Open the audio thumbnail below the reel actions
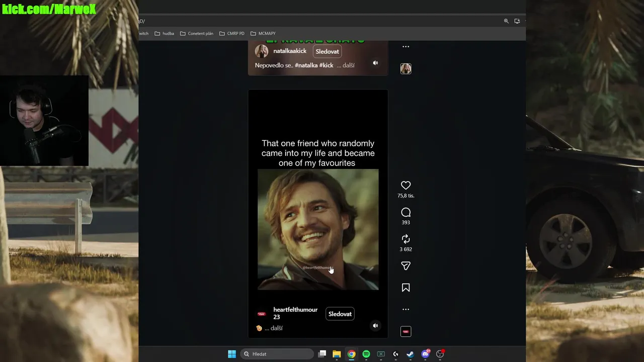 pyautogui.click(x=406, y=331)
